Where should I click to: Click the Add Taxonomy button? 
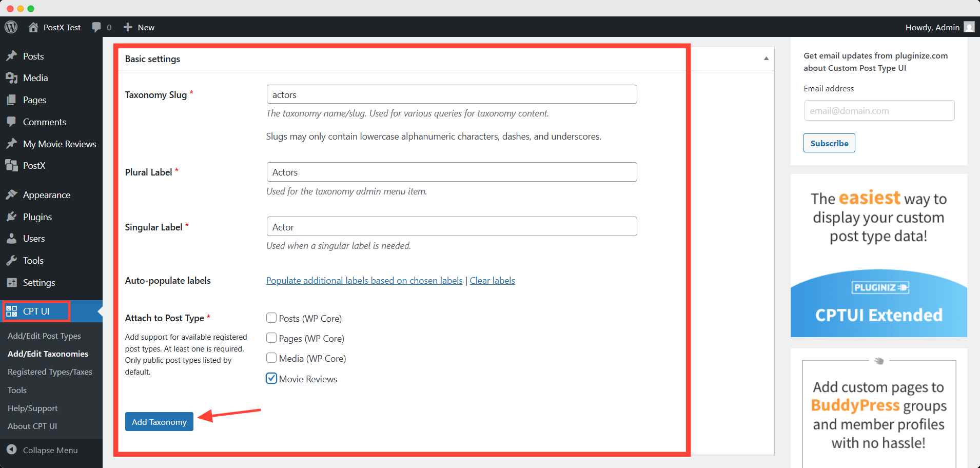pos(159,422)
